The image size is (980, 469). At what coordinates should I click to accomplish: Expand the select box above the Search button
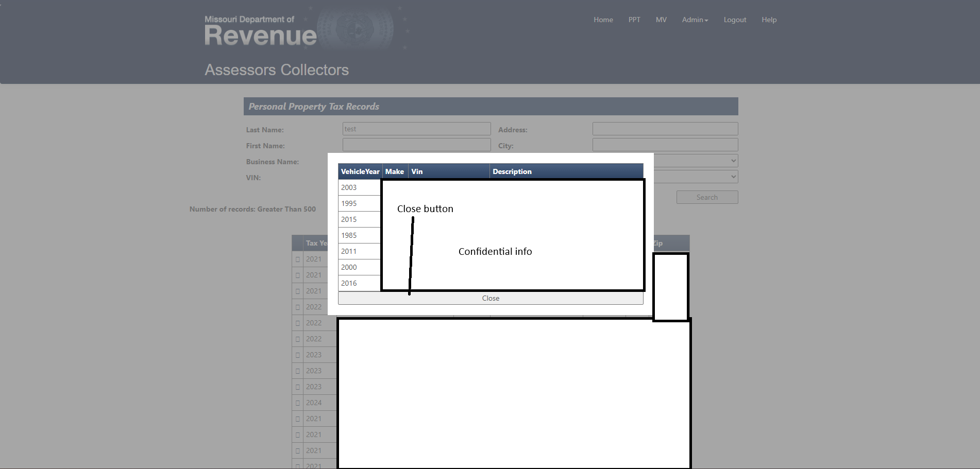tap(696, 177)
